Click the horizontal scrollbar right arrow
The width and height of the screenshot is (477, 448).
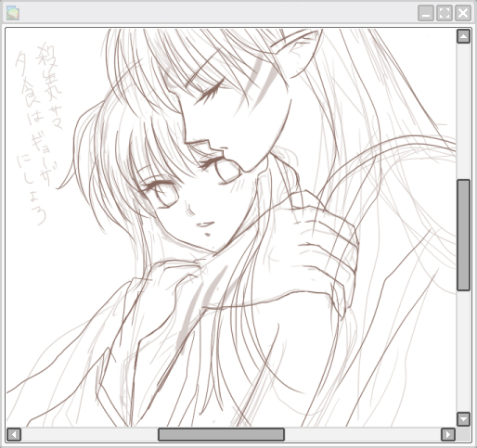[448, 434]
